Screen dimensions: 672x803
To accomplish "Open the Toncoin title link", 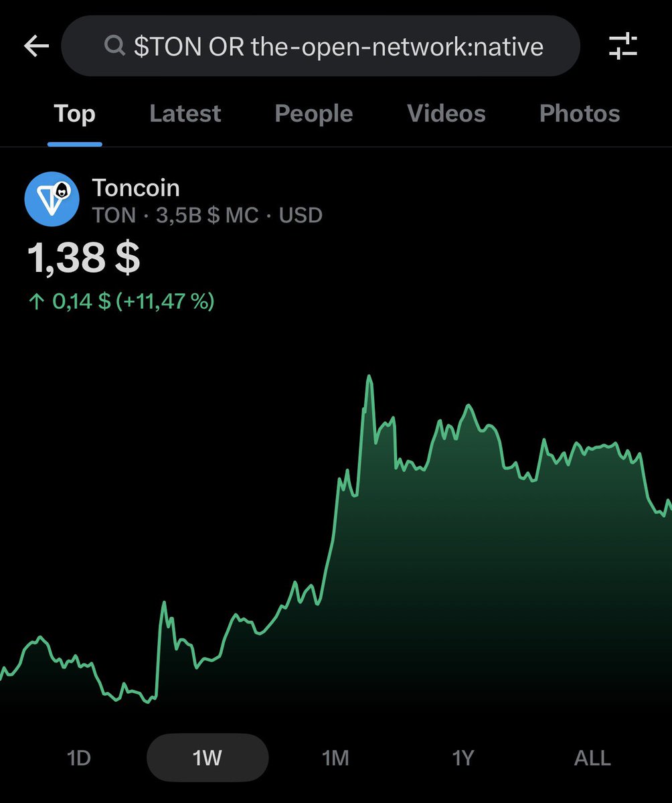I will [x=136, y=188].
